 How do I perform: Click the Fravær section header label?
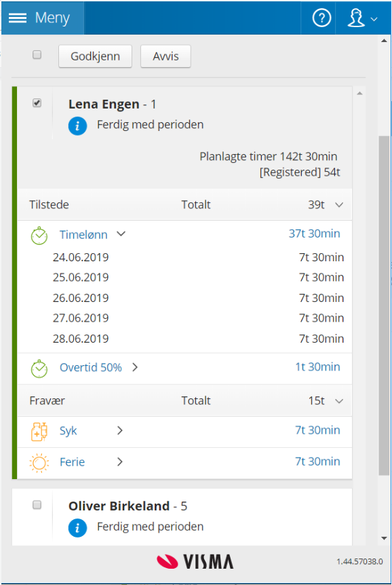(47, 401)
